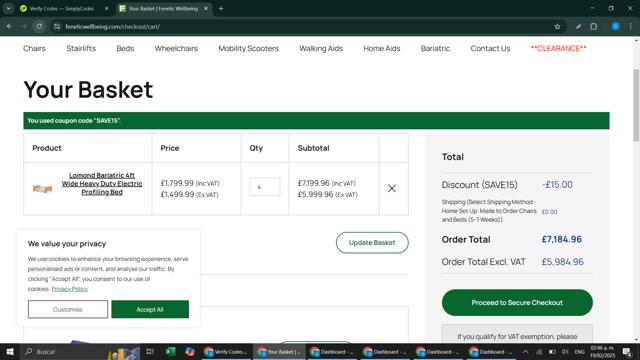
Task: Click the quantity field for the bed
Action: (x=265, y=187)
